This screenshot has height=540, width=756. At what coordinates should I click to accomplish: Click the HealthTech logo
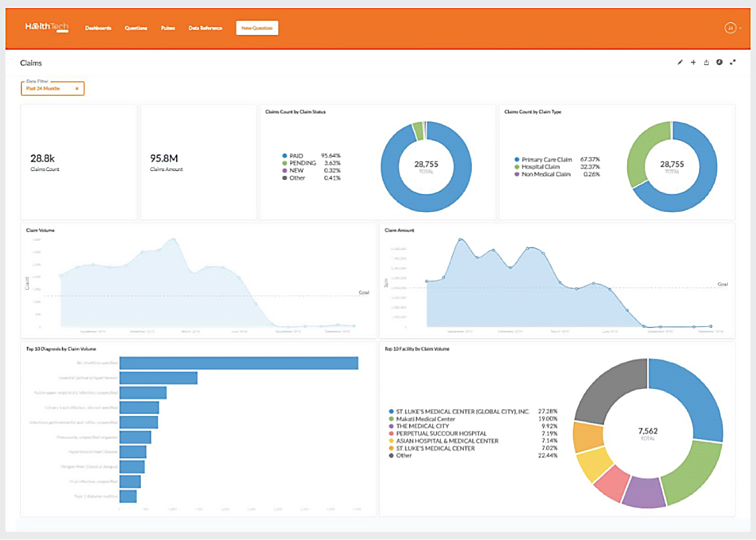click(47, 28)
